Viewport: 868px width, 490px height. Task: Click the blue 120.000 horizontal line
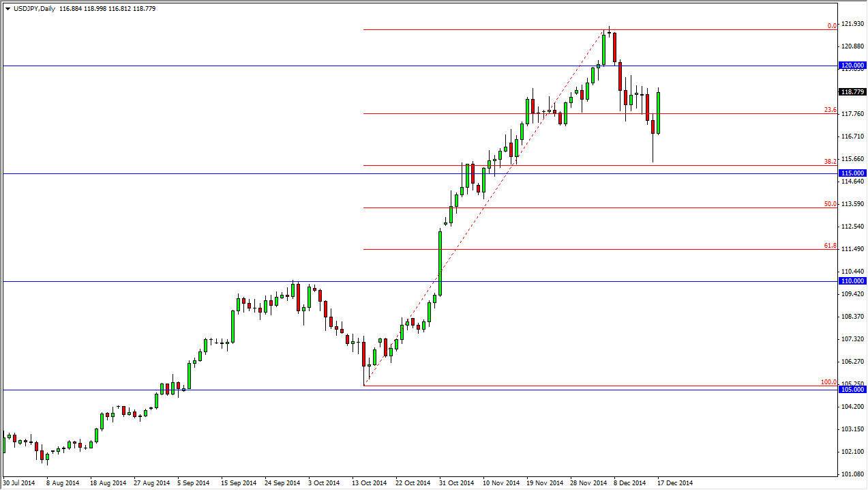pyautogui.click(x=409, y=66)
